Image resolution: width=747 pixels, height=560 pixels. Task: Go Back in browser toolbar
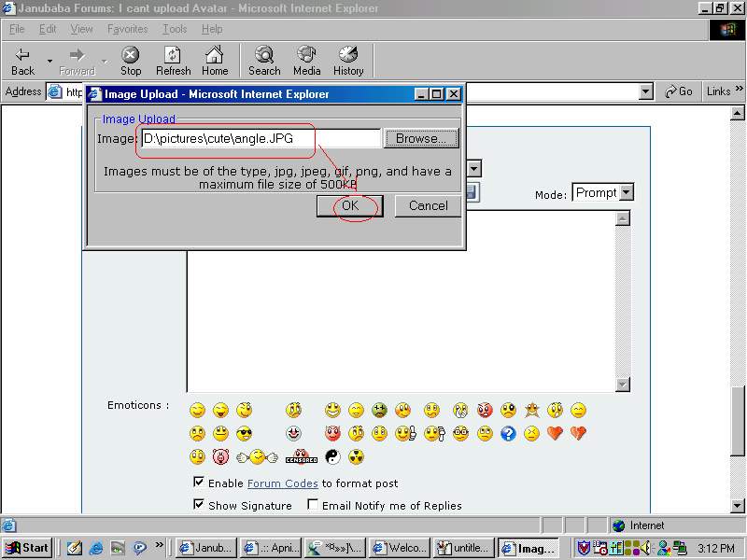pyautogui.click(x=22, y=61)
